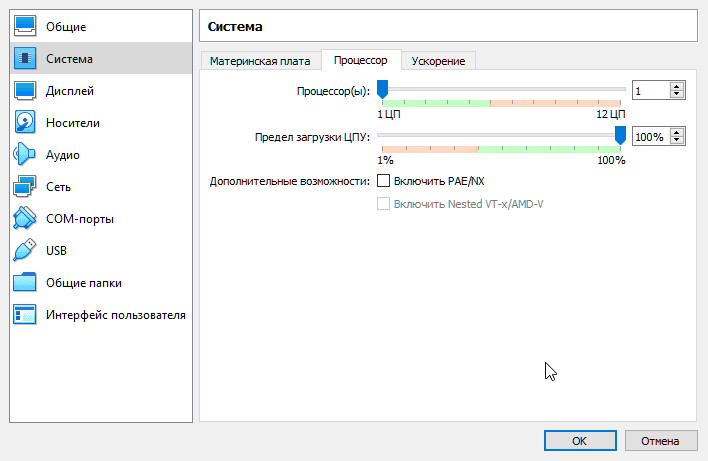Select the Сеть network icon
This screenshot has height=461, width=708.
[x=25, y=187]
